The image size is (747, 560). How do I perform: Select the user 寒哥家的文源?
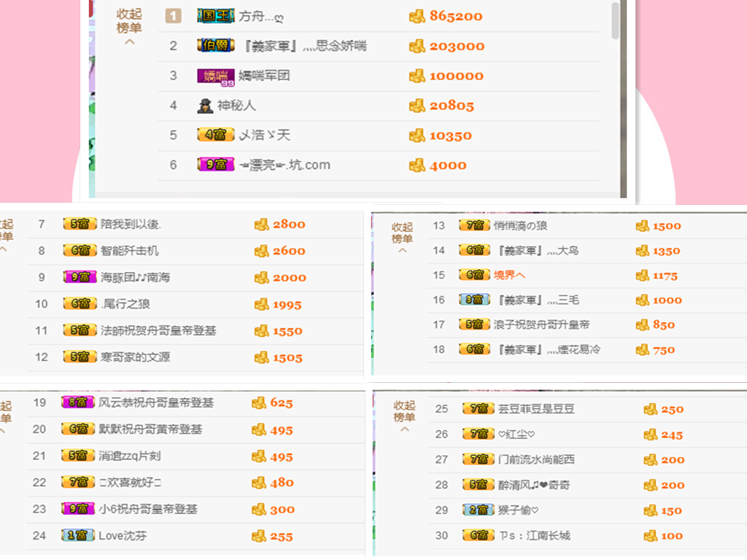135,357
